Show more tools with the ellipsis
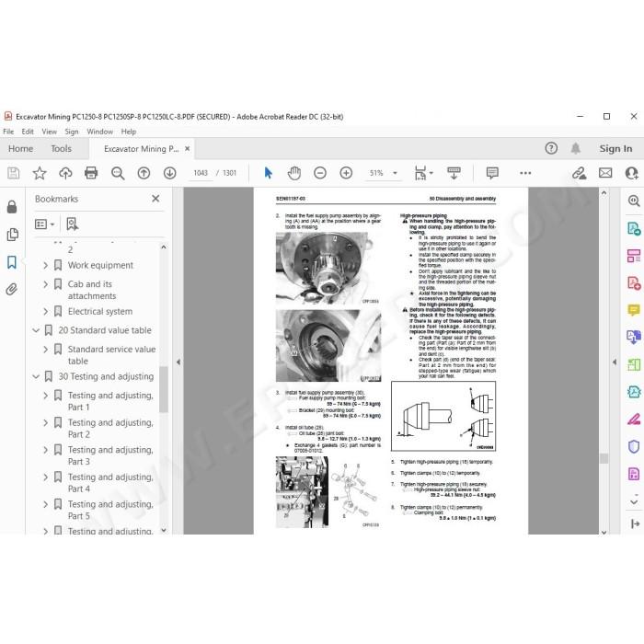Image resolution: width=644 pixels, height=644 pixels. [525, 173]
